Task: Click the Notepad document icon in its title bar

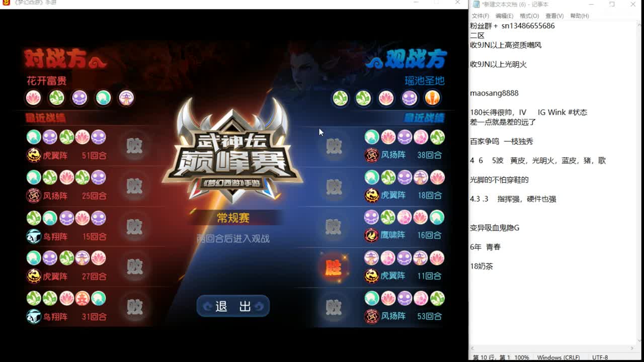Action: pyautogui.click(x=475, y=4)
